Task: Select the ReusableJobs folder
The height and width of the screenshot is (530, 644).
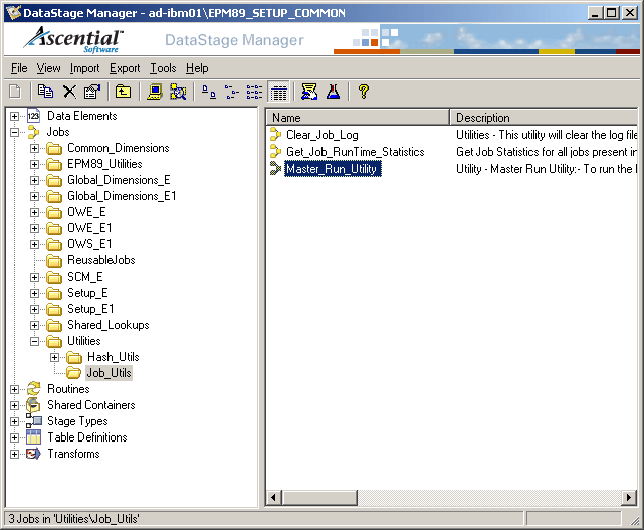Action: click(x=101, y=260)
